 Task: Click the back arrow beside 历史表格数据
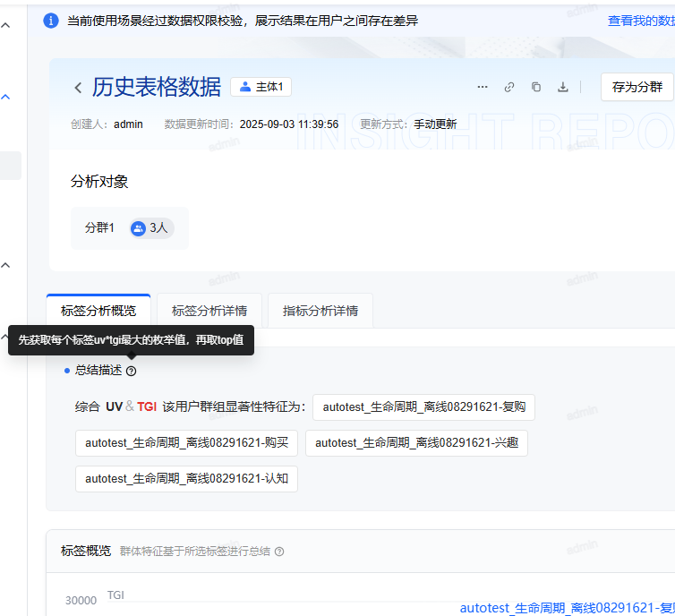pyautogui.click(x=78, y=88)
